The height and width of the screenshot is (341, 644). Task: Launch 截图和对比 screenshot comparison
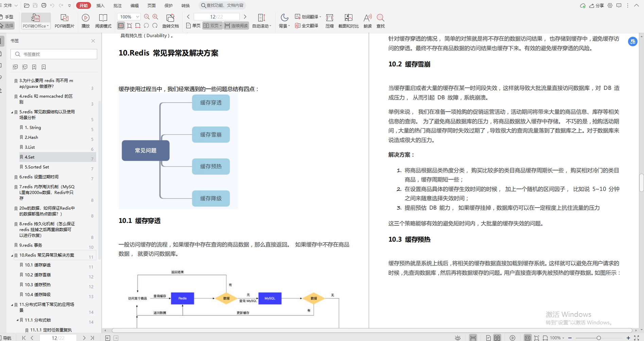[348, 20]
